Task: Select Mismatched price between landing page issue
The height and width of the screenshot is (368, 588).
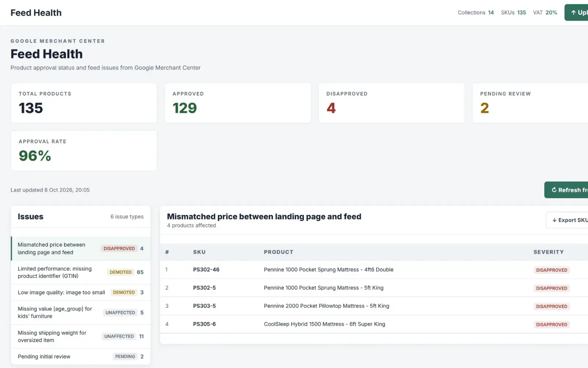Action: (x=80, y=248)
